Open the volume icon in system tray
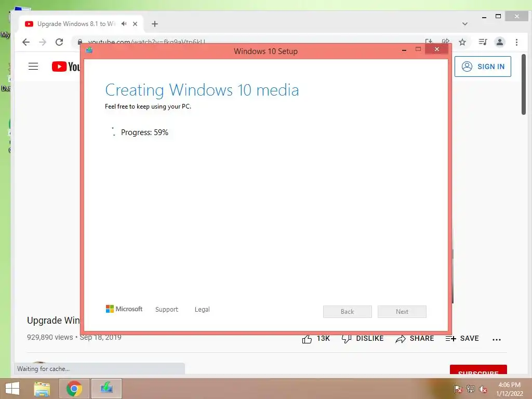Screen dimensions: 532x399 pyautogui.click(x=483, y=389)
